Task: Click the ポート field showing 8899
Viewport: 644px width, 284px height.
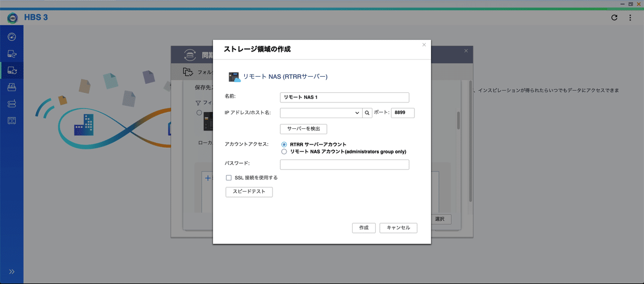Action: 403,113
